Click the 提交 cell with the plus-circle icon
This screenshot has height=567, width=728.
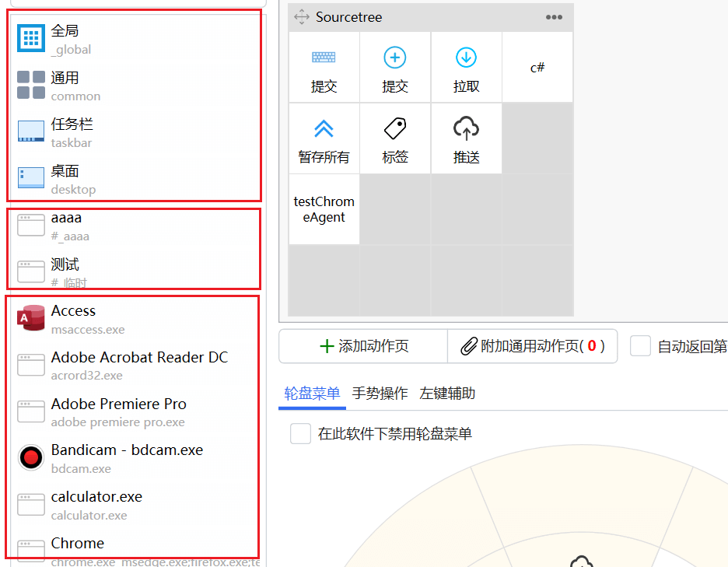coord(395,68)
